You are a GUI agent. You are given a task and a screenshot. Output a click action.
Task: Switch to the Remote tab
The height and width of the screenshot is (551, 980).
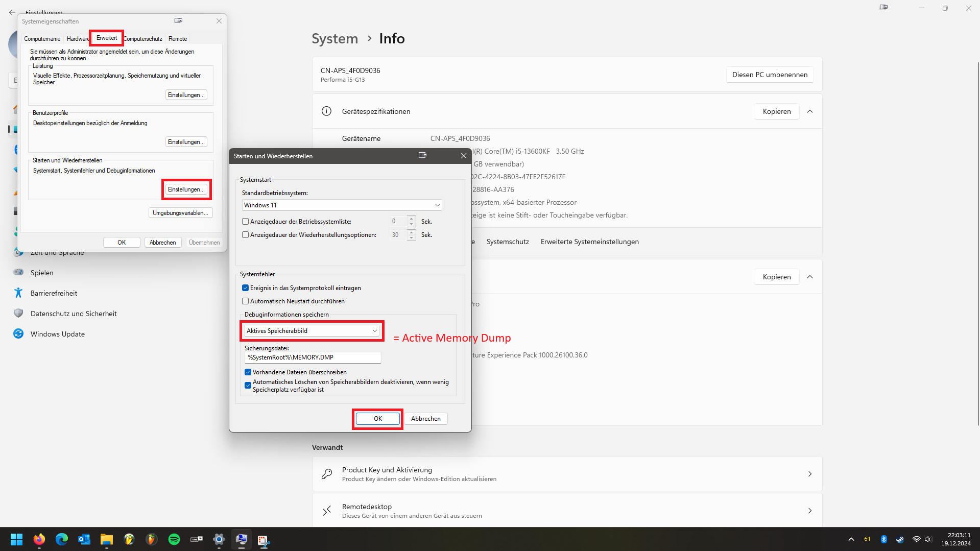tap(178, 39)
